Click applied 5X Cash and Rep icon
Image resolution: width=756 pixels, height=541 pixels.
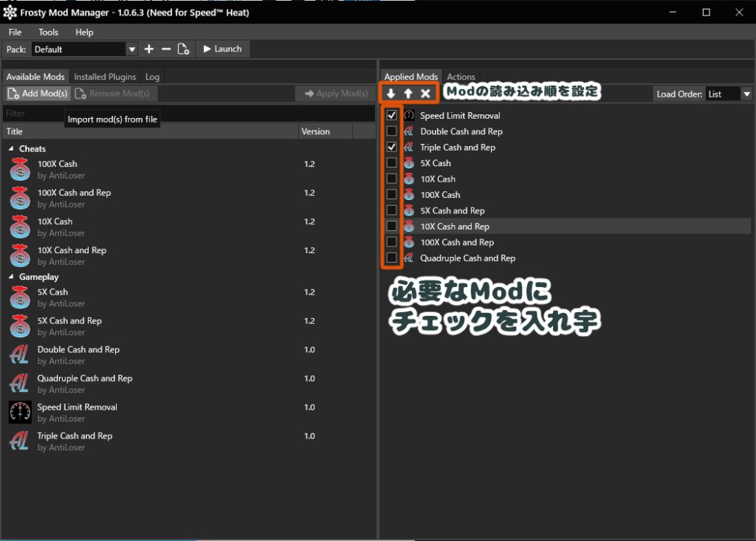point(409,210)
